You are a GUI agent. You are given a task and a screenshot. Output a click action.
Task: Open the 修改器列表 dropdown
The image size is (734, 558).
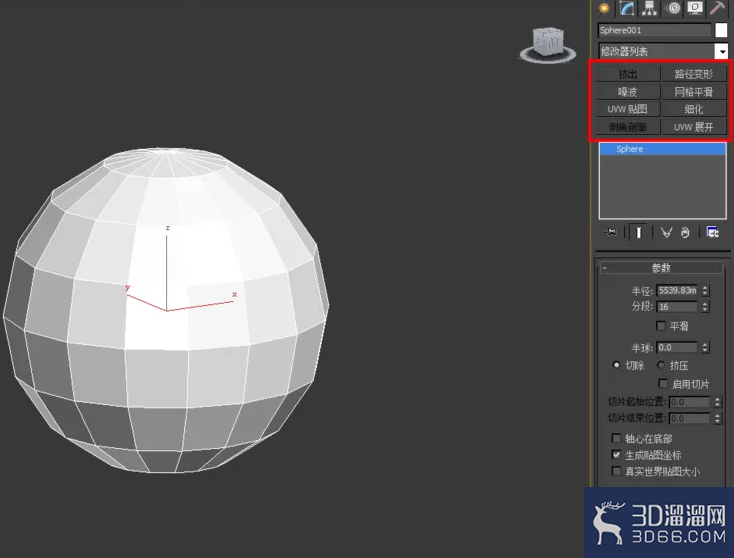663,51
